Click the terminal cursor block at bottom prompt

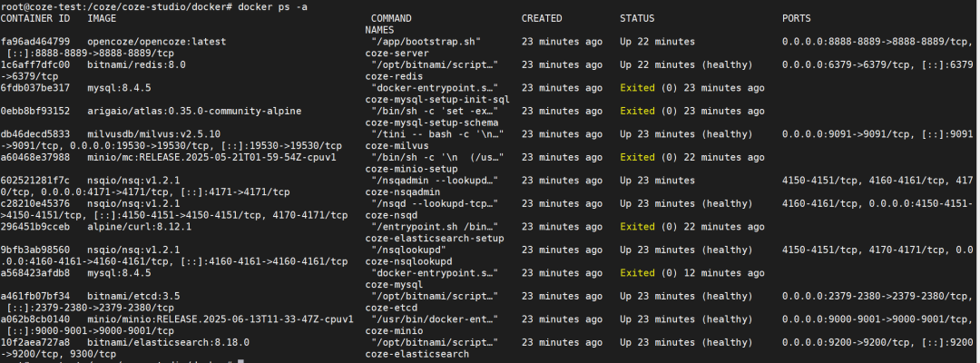click(x=240, y=361)
